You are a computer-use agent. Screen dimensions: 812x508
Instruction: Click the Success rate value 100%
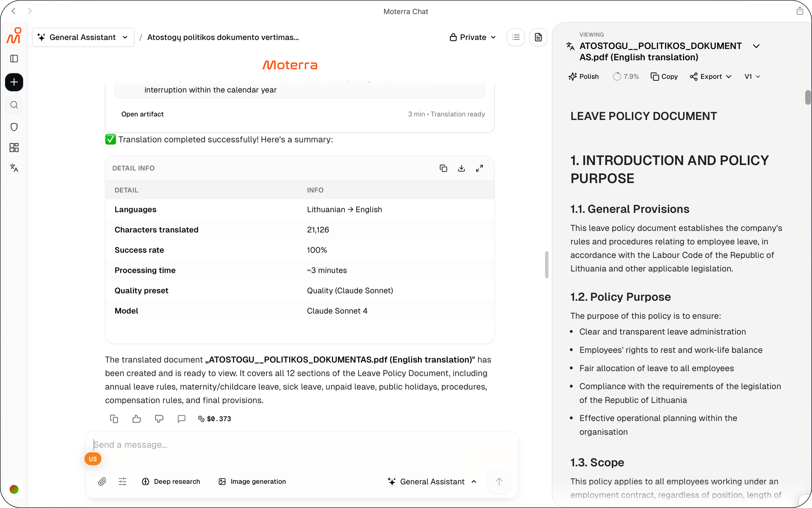[317, 250]
